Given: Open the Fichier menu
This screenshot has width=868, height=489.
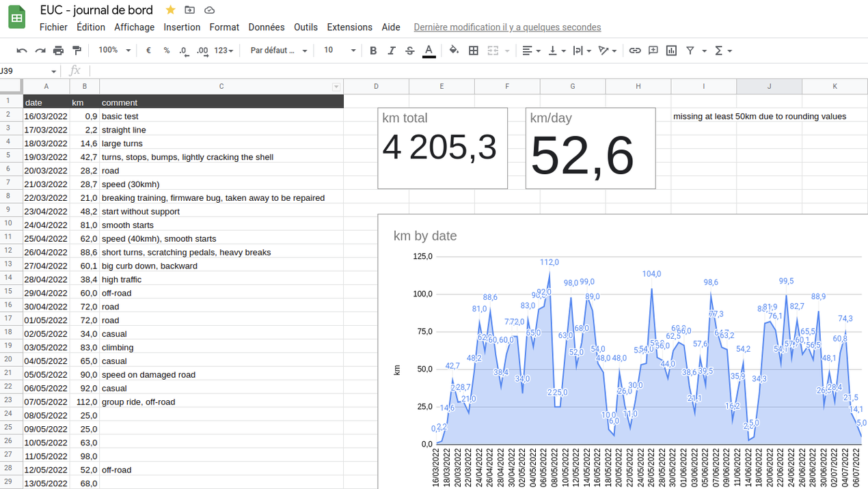Looking at the screenshot, I should (53, 27).
